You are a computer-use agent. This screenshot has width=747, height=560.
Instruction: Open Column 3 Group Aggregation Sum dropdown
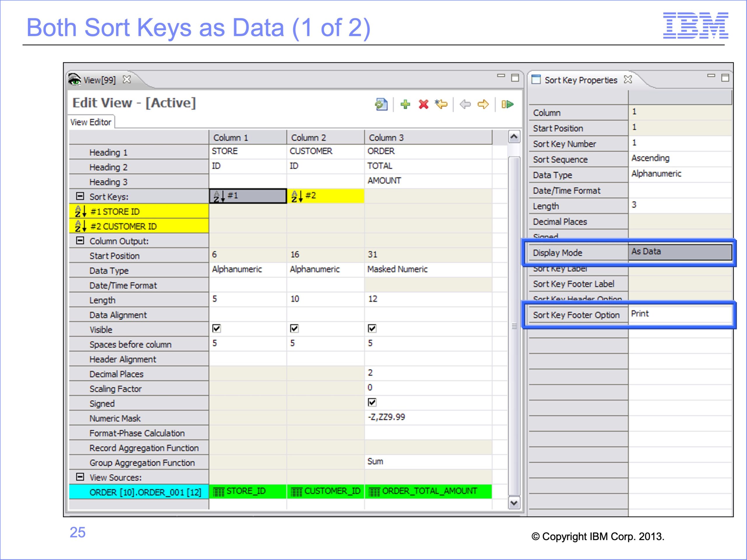click(x=428, y=462)
